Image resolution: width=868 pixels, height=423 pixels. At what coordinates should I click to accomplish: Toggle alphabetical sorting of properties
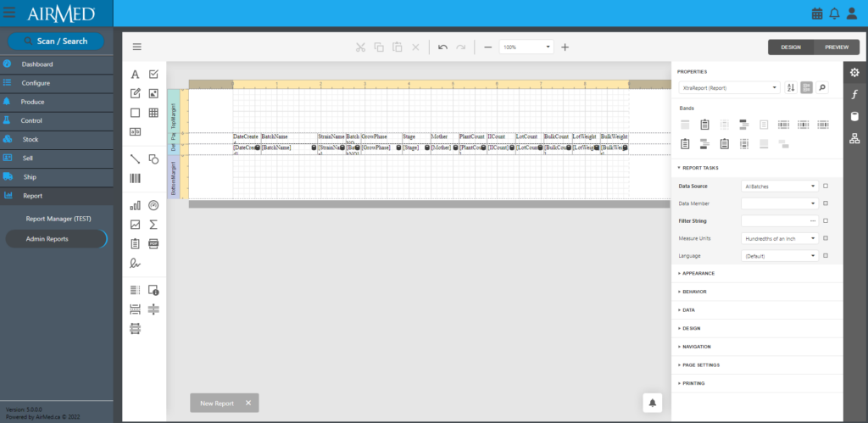coord(791,87)
